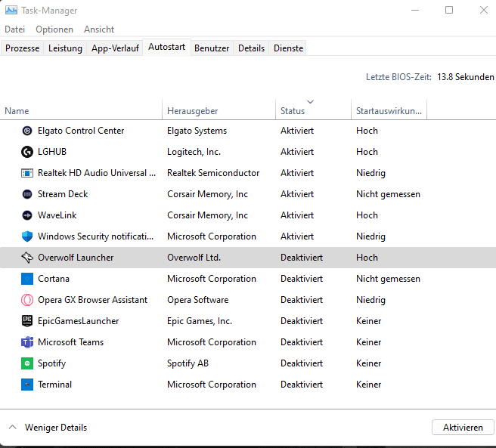Click Aktiviert status of Stream Deck
Screen dimensions: 496x448
(x=297, y=194)
